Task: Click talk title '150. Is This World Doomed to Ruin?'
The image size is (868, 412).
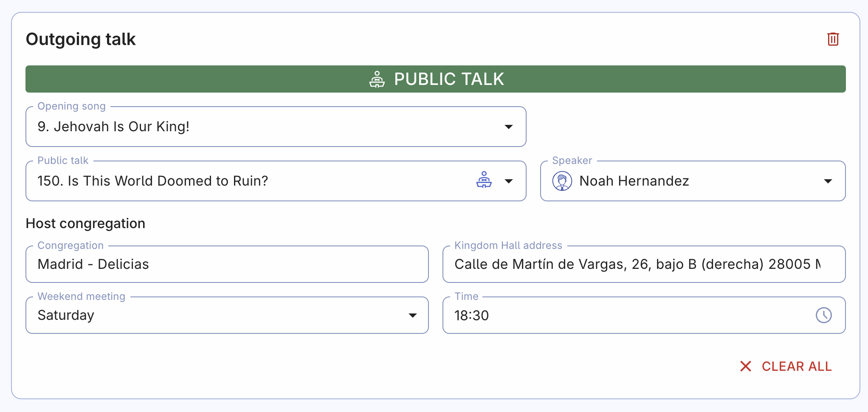Action: tap(153, 181)
